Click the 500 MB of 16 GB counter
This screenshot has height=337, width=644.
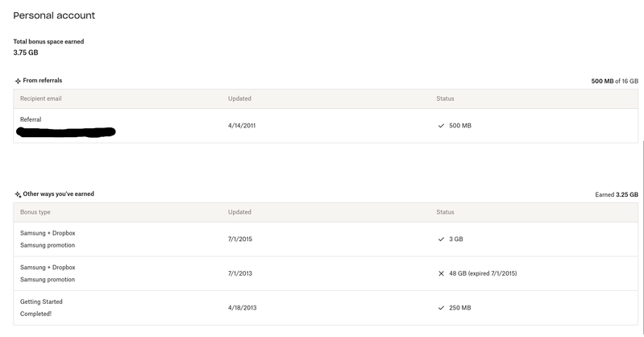(614, 81)
